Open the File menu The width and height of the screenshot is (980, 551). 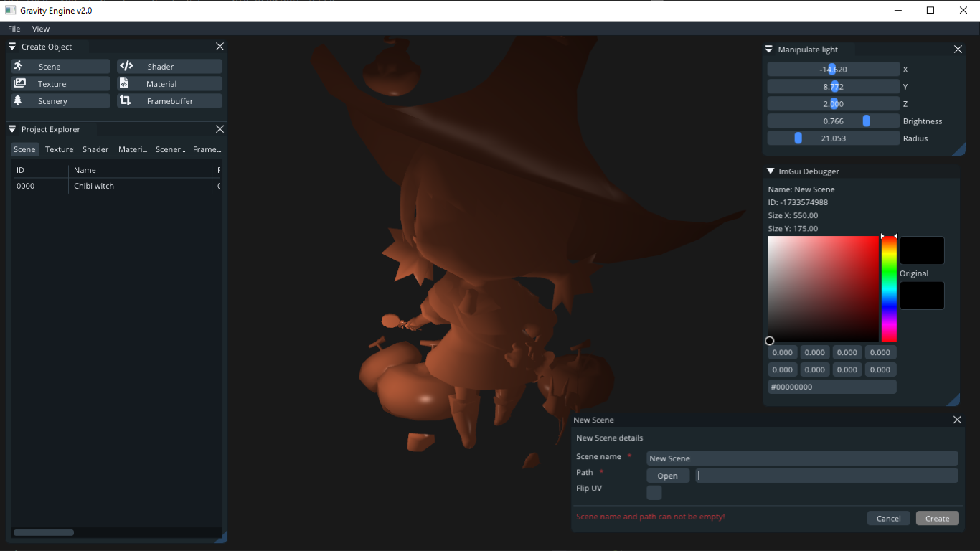(x=14, y=29)
